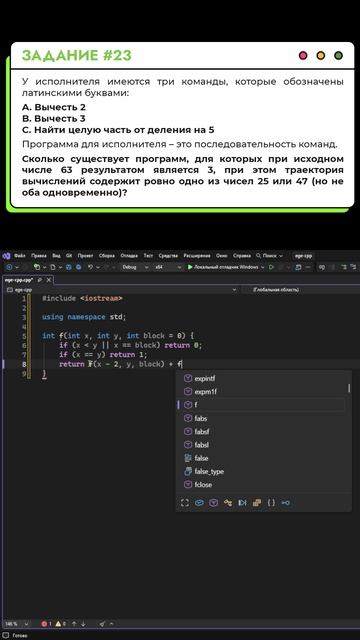Toggle the dashed-square expand filter icon

[x=185, y=503]
